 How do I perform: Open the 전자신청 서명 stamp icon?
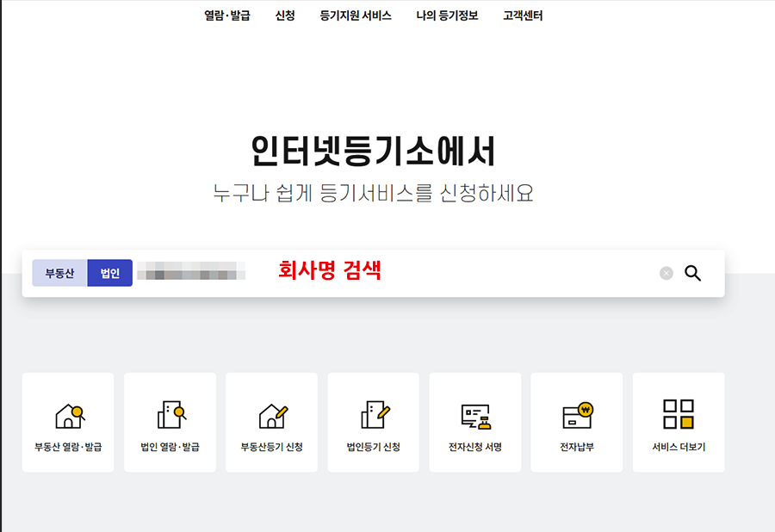[x=475, y=415]
